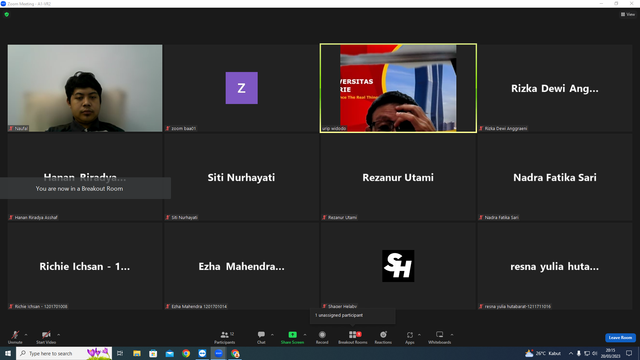Select Siti Nurhayati's participant tile
Viewport: 640px width, 360px height.
pyautogui.click(x=242, y=177)
